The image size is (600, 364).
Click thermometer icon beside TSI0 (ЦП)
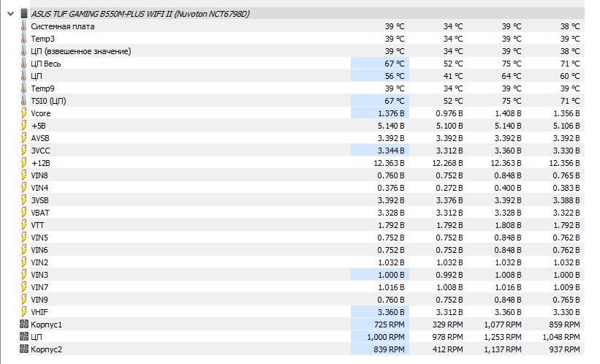[23, 101]
